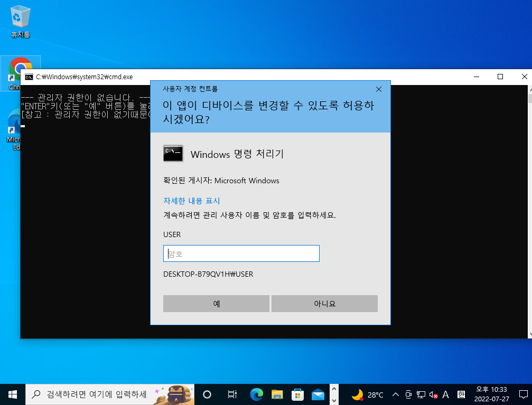Open Task View from the taskbar

[x=232, y=394]
